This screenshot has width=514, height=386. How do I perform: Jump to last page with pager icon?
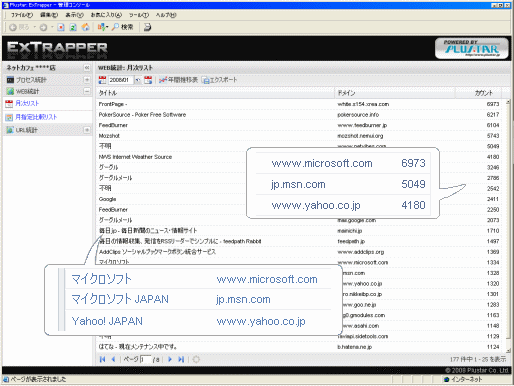[x=181, y=359]
